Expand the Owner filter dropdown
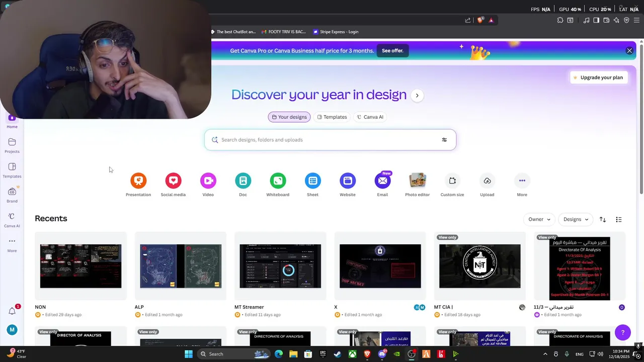Screen dimensions: 644x362 [x=539, y=219]
